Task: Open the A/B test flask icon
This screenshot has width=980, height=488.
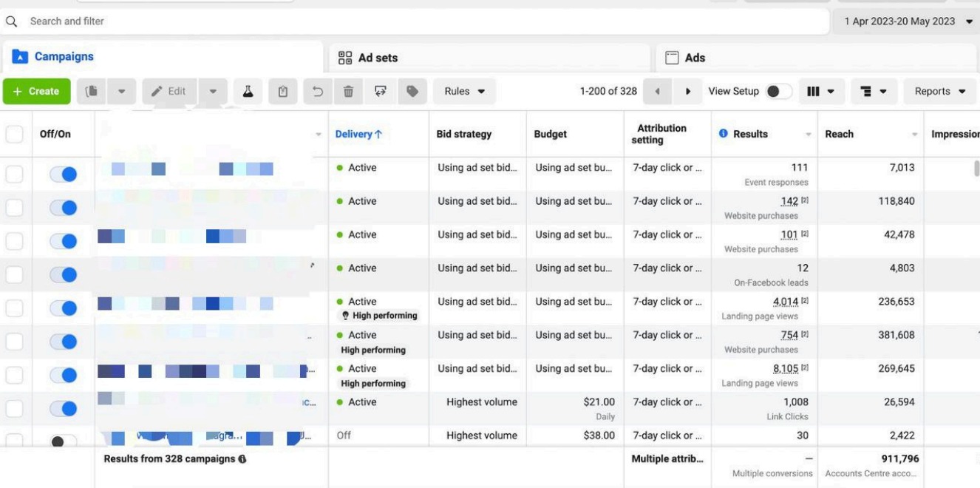Action: [248, 92]
